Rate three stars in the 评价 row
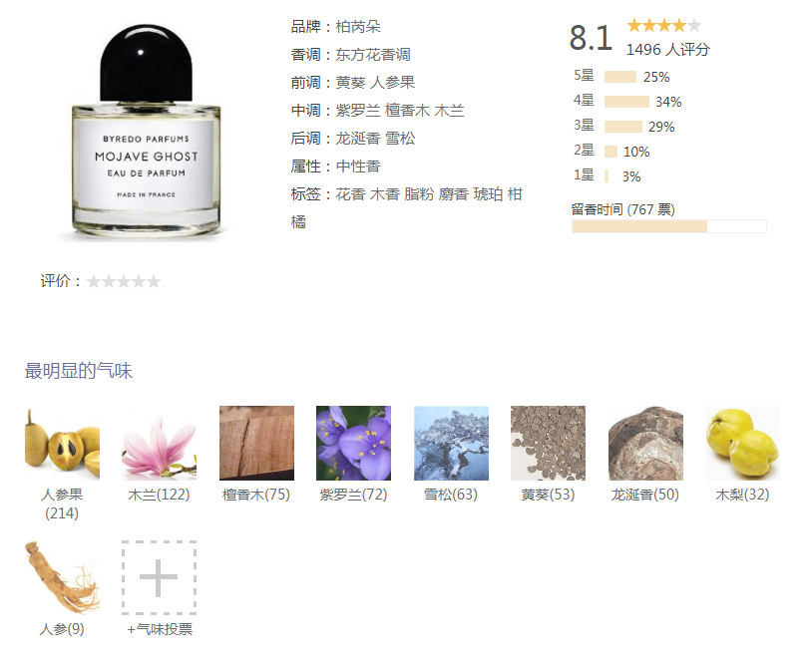Viewport: 812px width, 670px height. pyautogui.click(x=124, y=281)
